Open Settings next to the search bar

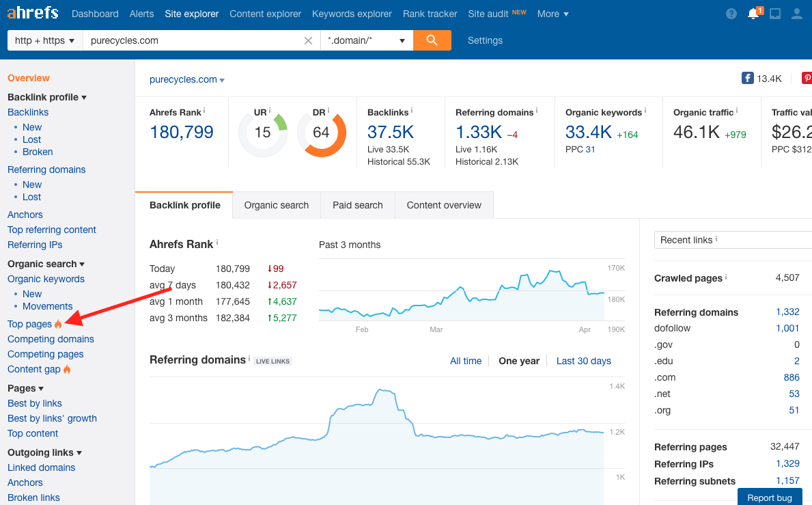click(x=486, y=40)
